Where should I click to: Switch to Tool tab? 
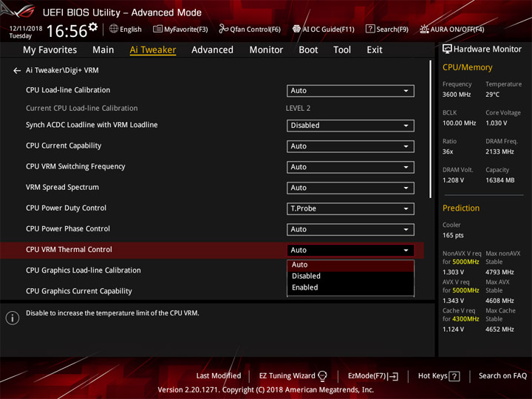click(x=342, y=50)
